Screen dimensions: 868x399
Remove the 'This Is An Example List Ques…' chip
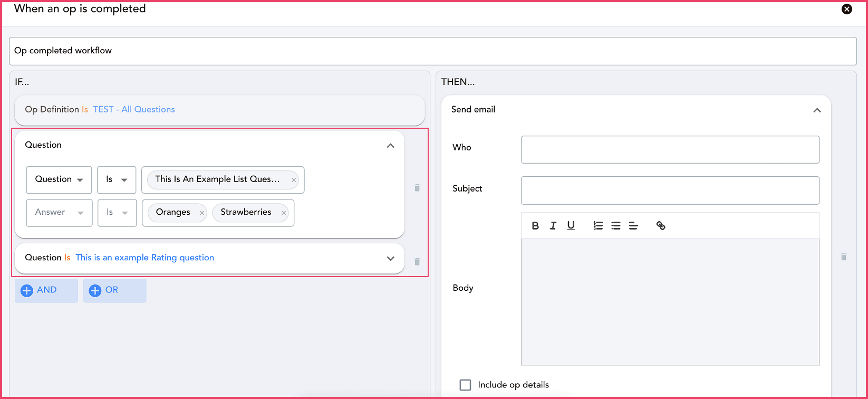(x=294, y=180)
